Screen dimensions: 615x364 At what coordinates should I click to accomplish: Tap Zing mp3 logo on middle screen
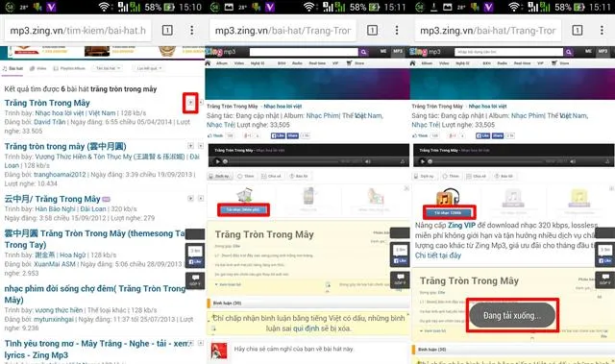[x=220, y=52]
